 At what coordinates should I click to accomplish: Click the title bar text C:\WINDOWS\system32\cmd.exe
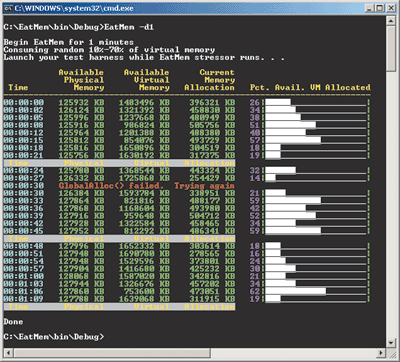pyautogui.click(x=74, y=8)
